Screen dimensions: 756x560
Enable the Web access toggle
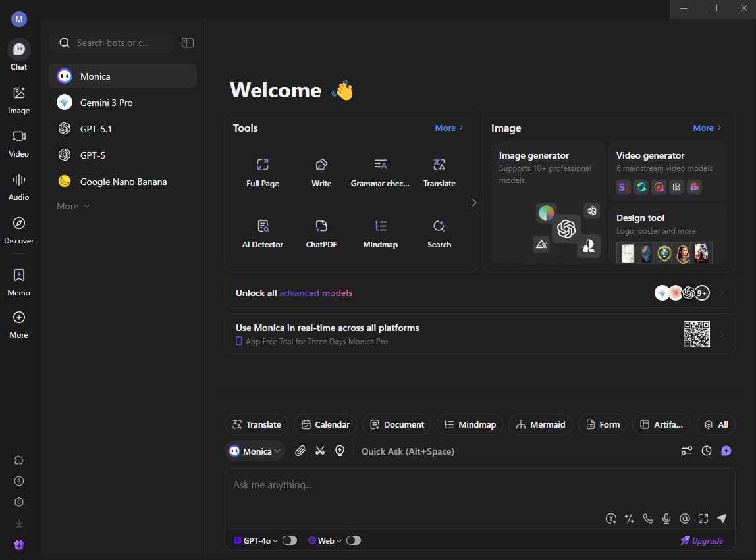pyautogui.click(x=354, y=540)
